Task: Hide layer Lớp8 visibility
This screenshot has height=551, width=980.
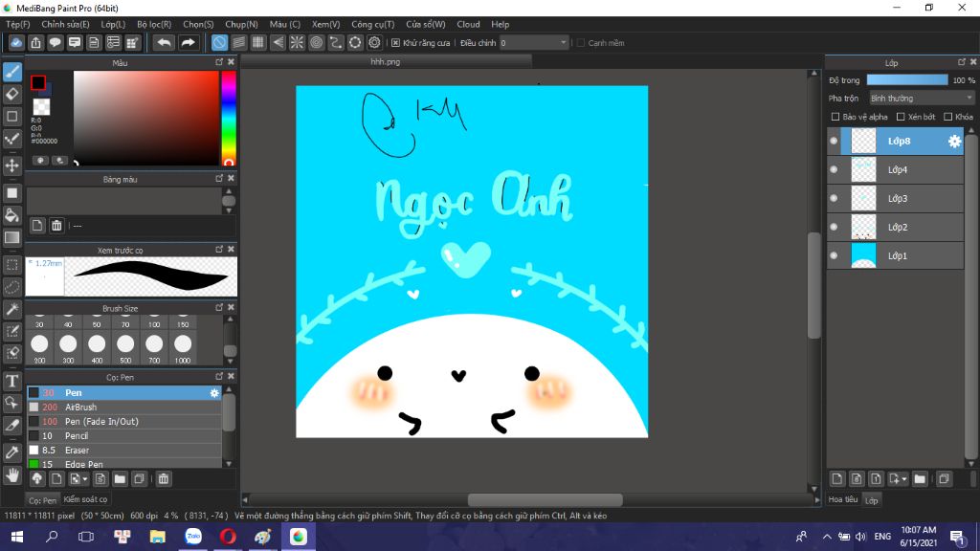Action: tap(834, 142)
